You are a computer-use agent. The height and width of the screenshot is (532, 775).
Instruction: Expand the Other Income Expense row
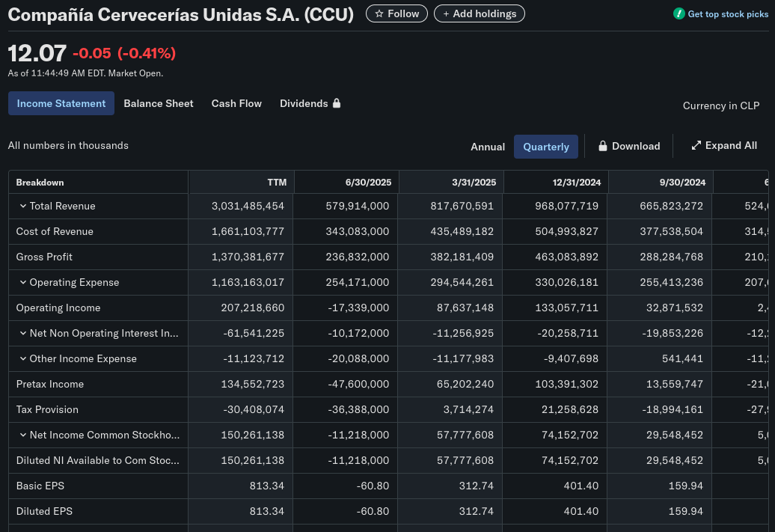click(x=23, y=358)
